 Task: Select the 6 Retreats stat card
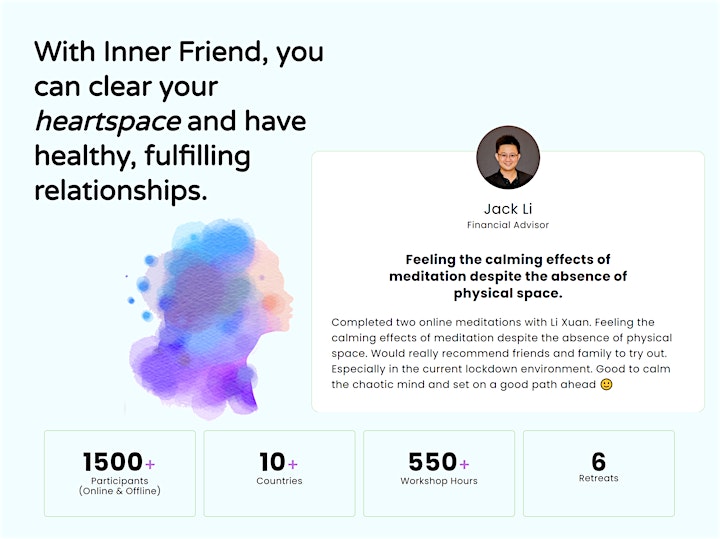[x=599, y=473]
